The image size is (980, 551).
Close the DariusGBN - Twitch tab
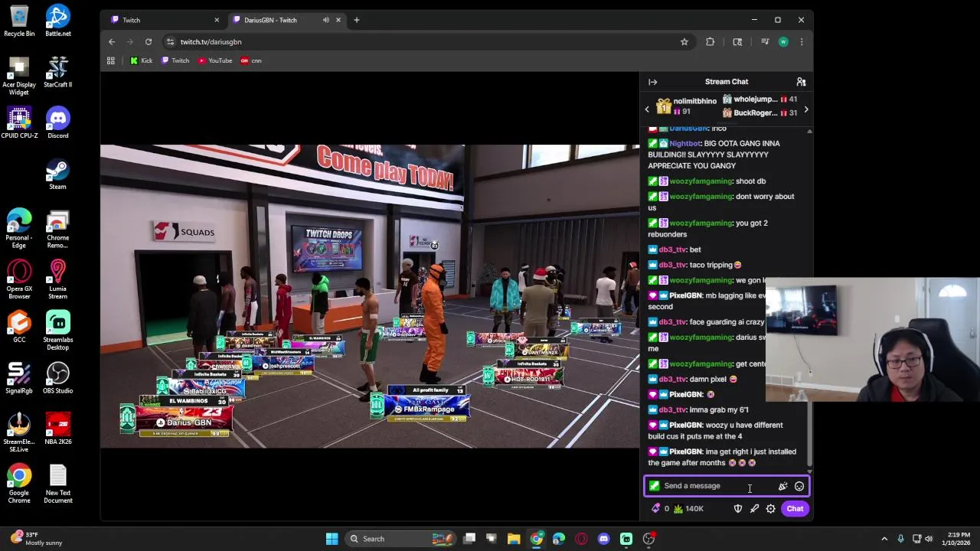point(339,20)
